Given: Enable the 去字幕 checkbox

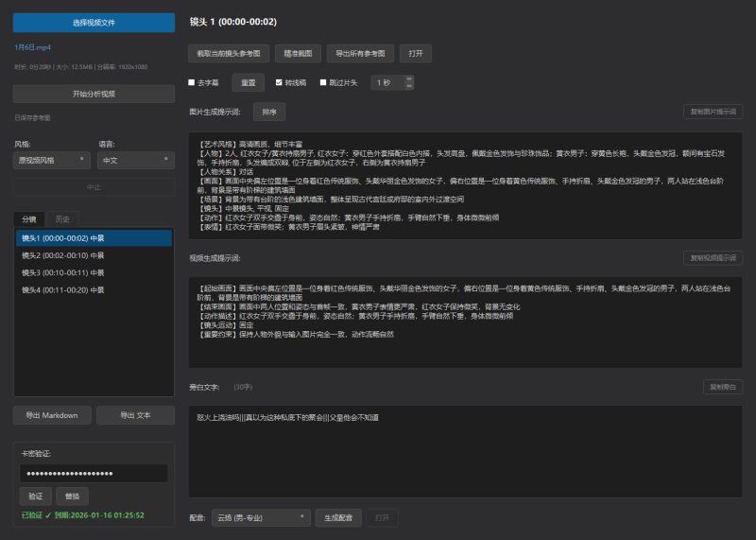Looking at the screenshot, I should pos(192,83).
